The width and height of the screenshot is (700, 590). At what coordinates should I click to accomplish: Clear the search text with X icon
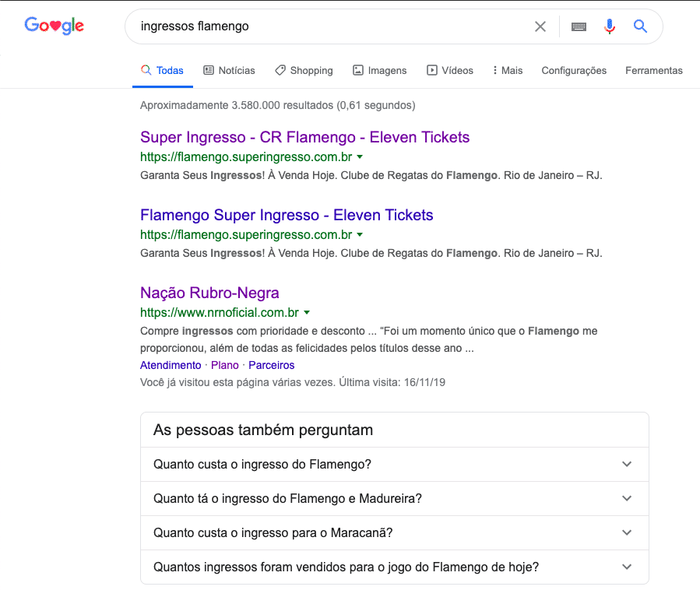[540, 26]
